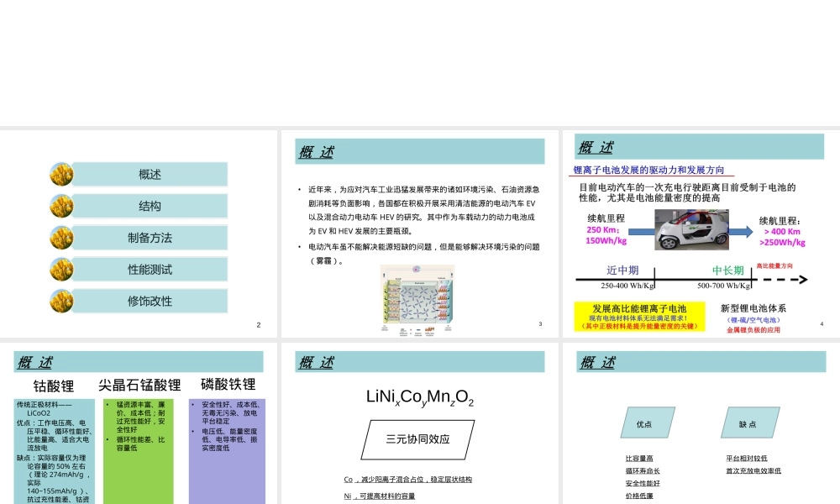Select the 平台相对较低 disadvantage line
The width and height of the screenshot is (840, 504).
point(746,459)
